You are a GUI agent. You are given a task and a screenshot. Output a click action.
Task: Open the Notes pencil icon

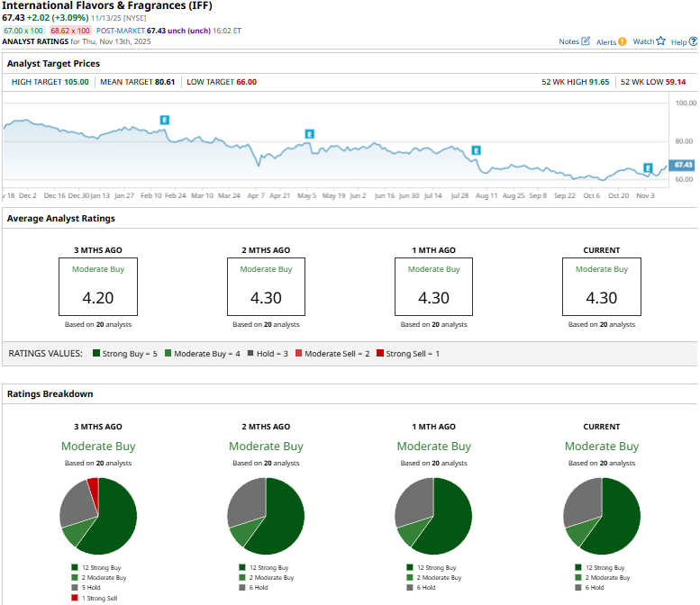[x=586, y=41]
